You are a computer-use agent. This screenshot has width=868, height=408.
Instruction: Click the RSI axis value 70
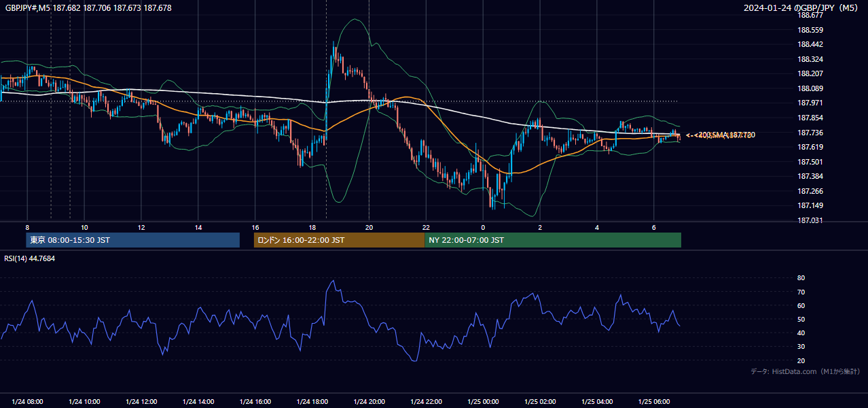(x=801, y=292)
